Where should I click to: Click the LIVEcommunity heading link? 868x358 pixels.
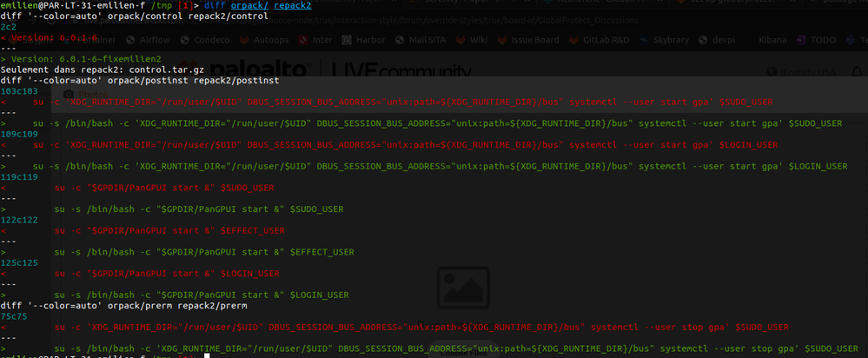pyautogui.click(x=401, y=70)
